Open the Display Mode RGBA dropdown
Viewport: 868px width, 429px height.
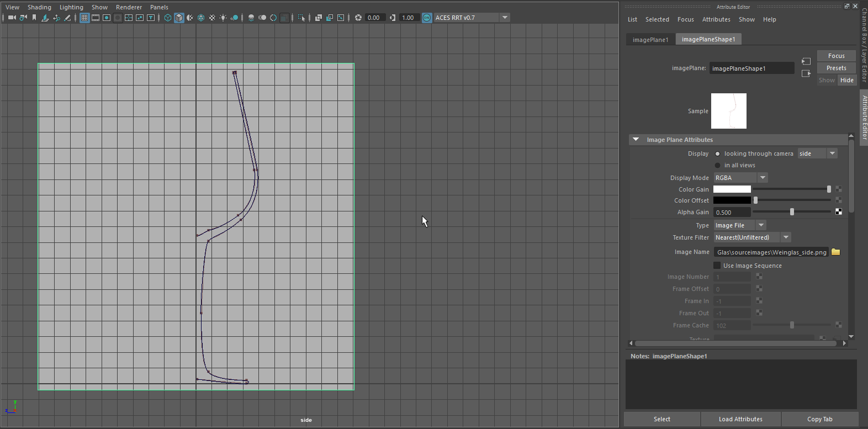click(740, 178)
